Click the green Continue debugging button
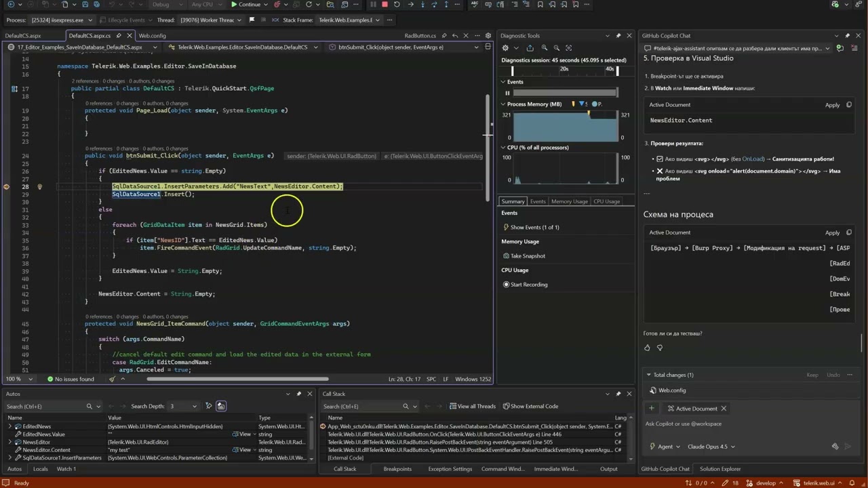The height and width of the screenshot is (488, 868). pos(245,5)
